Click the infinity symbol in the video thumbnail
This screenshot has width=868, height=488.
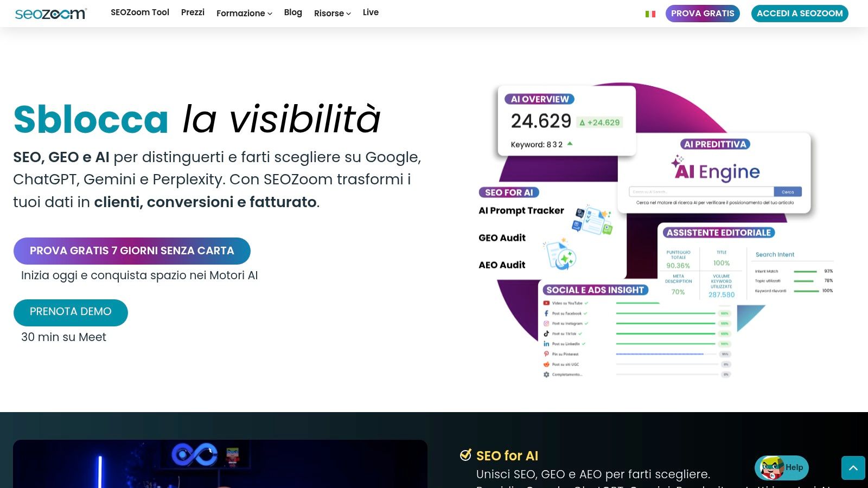(194, 454)
